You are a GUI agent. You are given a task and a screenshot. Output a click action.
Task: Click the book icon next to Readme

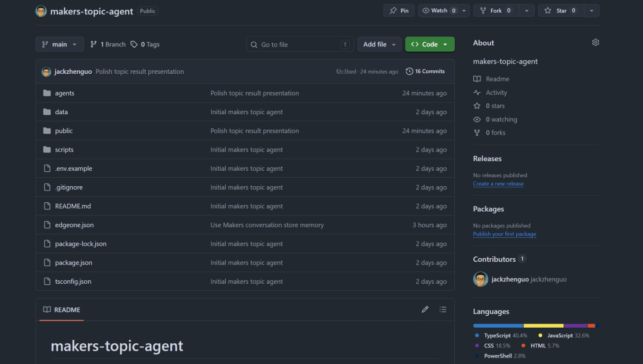pos(477,79)
